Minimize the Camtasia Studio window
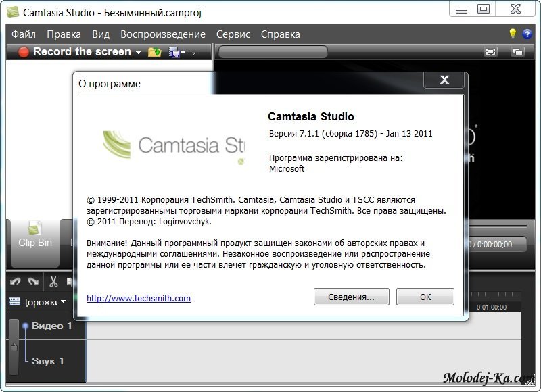This screenshot has height=392, width=541. 461,9
